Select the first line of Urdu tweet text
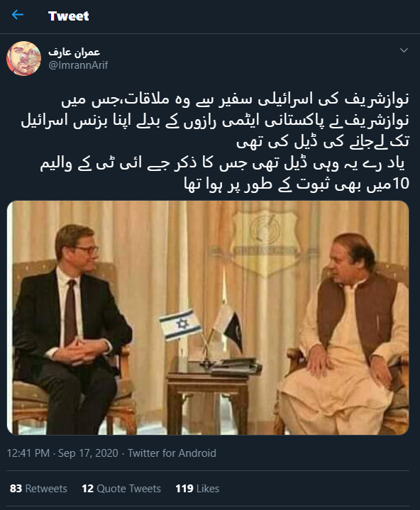 (236, 99)
